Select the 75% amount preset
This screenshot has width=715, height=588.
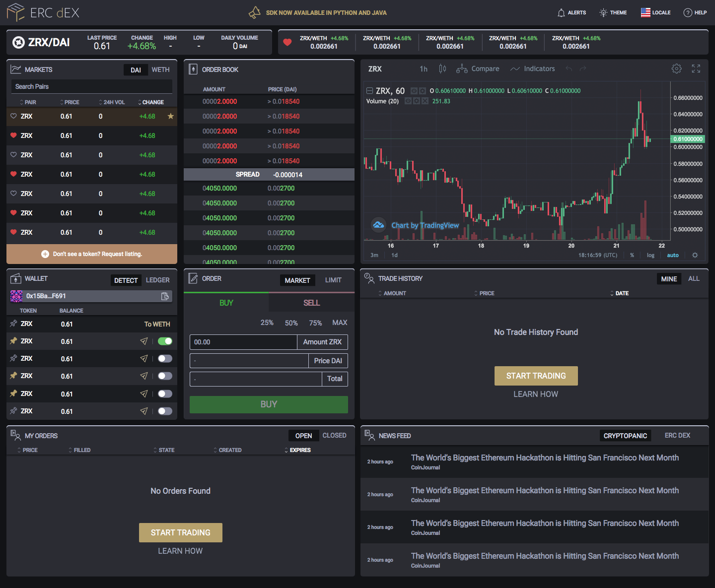point(315,323)
